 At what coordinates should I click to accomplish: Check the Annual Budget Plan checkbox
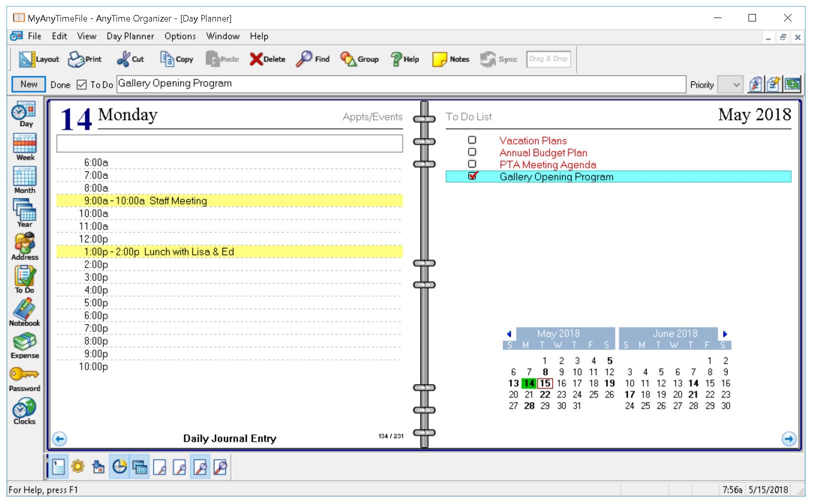coord(472,152)
